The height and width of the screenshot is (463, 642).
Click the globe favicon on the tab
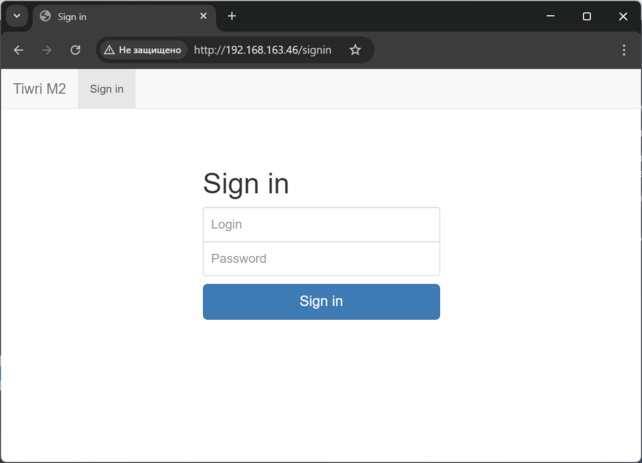click(x=45, y=17)
